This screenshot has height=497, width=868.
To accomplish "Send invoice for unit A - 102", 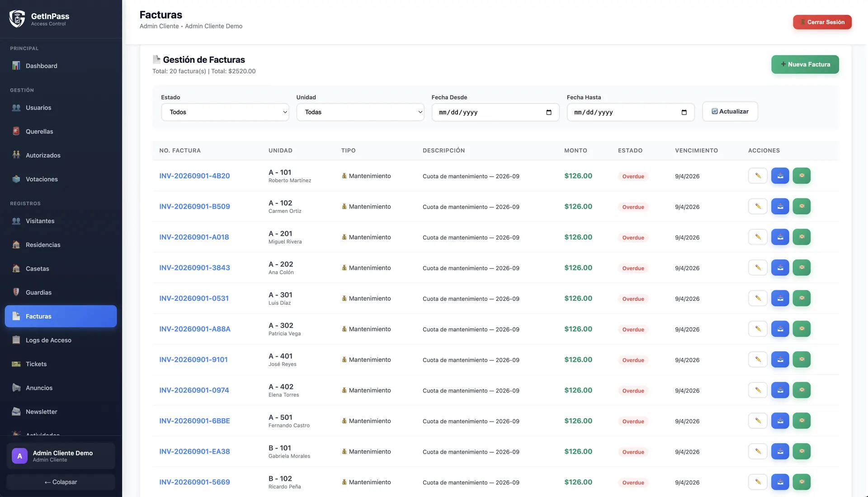I will 780,206.
